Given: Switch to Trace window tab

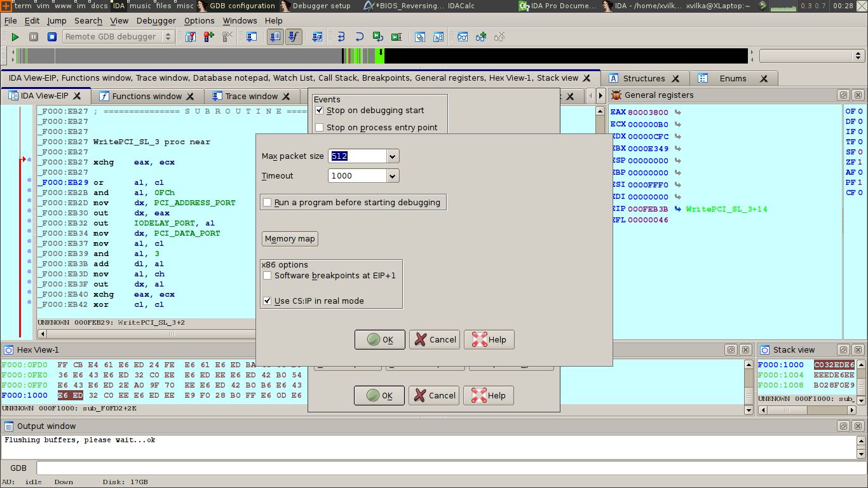Looking at the screenshot, I should (x=252, y=96).
